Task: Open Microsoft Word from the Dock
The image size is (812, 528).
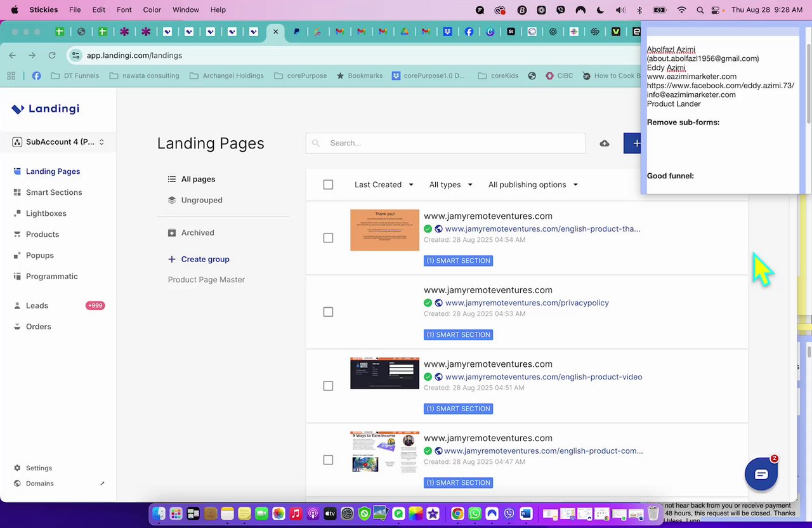Action: (x=525, y=513)
